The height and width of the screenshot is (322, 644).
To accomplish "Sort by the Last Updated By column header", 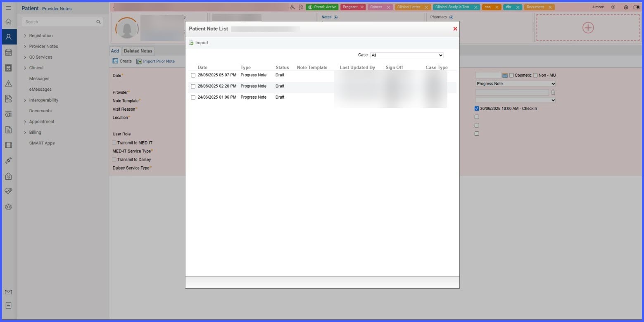I will [x=357, y=68].
